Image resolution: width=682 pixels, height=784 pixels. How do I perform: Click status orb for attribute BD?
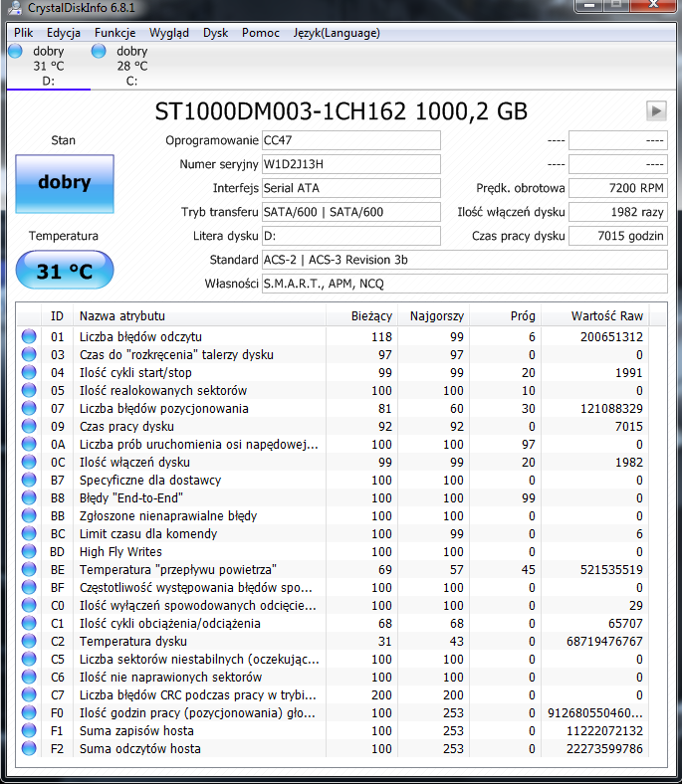click(29, 551)
